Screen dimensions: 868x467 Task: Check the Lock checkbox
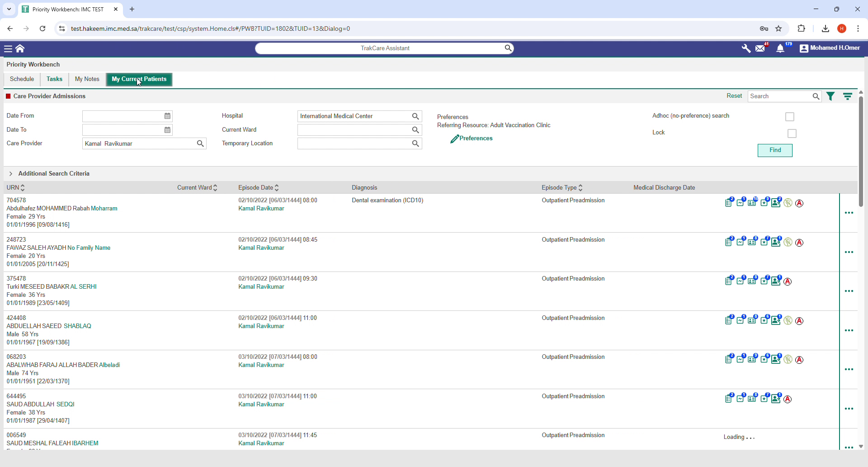(x=792, y=133)
